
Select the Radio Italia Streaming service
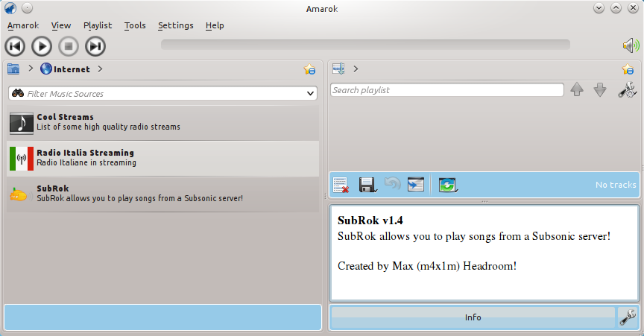[162, 159]
